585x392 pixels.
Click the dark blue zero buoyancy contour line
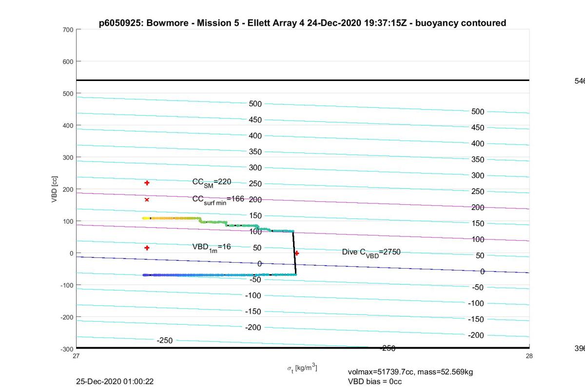click(x=303, y=265)
